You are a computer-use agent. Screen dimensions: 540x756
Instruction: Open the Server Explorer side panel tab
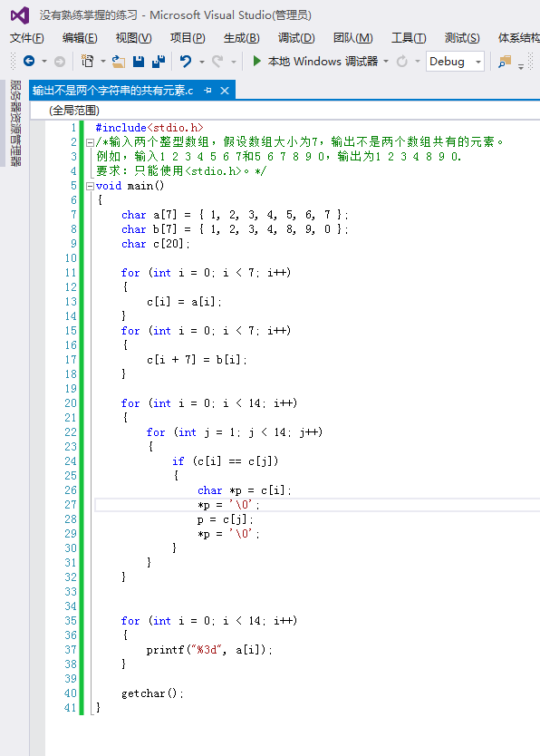coord(15,123)
